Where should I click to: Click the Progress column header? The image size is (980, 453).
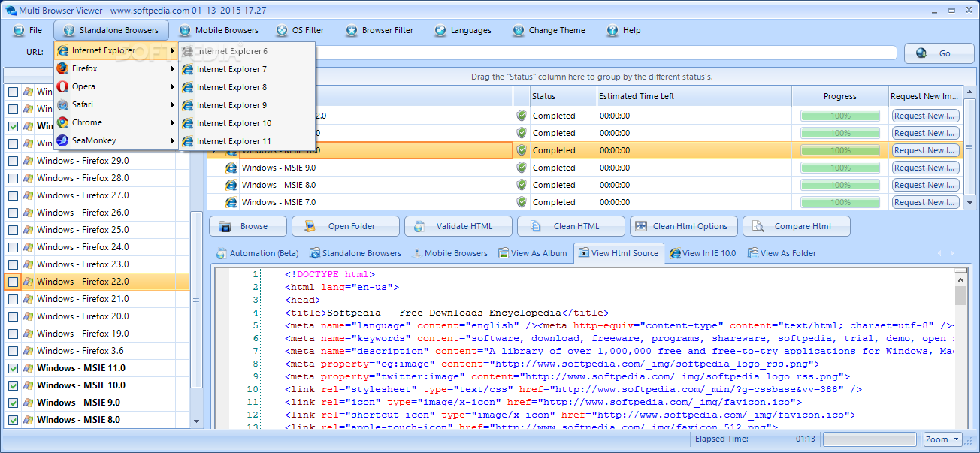click(x=839, y=96)
